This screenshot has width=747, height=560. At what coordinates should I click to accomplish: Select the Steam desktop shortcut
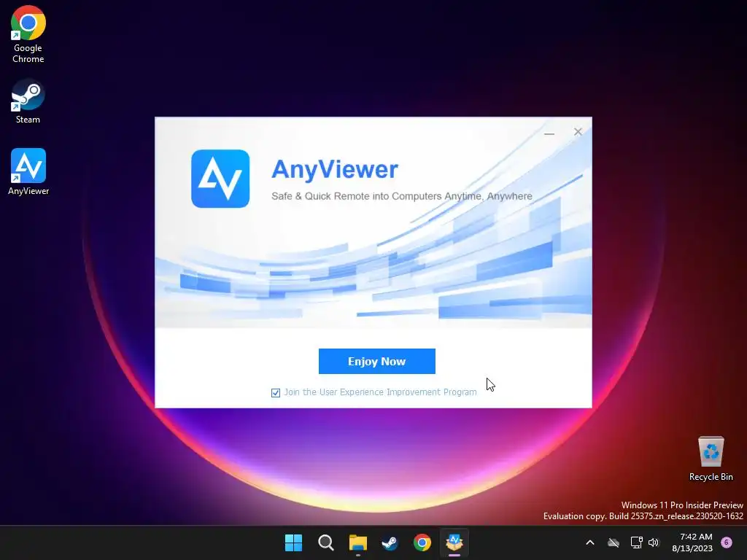pyautogui.click(x=28, y=101)
